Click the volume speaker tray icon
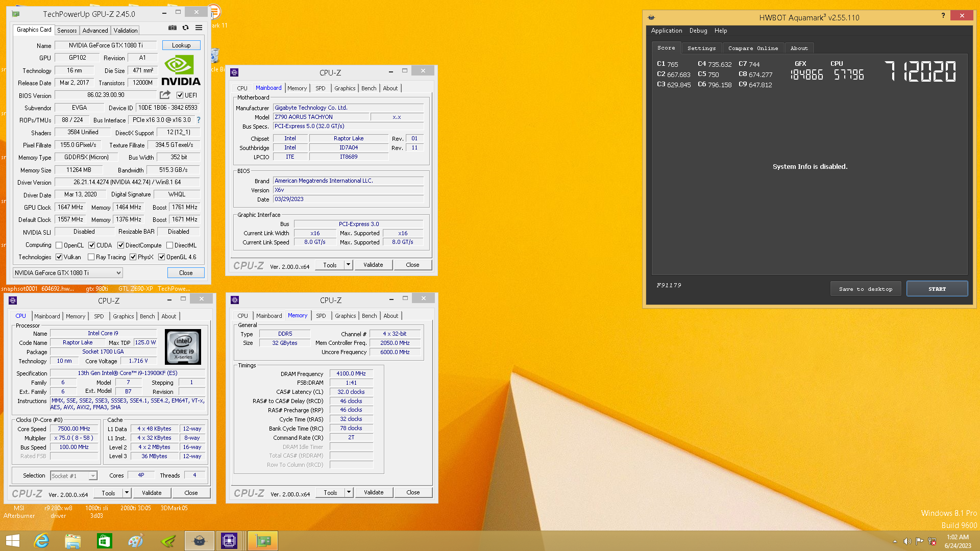The width and height of the screenshot is (980, 551). click(907, 541)
